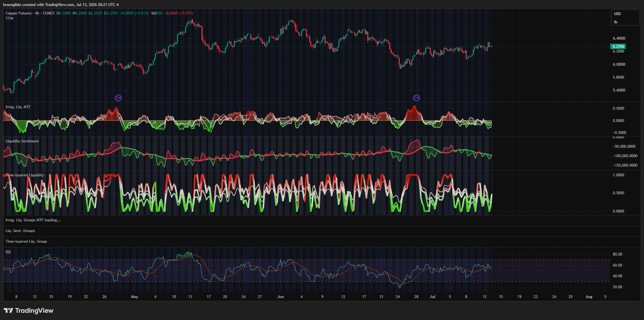The image size is (644, 320).
Task: Click the 5.6000 price axis label
Action: pyautogui.click(x=619, y=90)
